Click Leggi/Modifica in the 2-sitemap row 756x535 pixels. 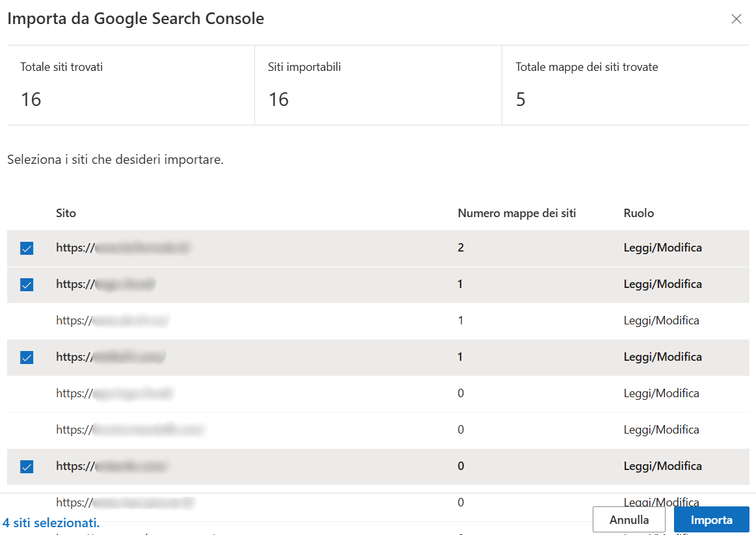pyautogui.click(x=662, y=248)
